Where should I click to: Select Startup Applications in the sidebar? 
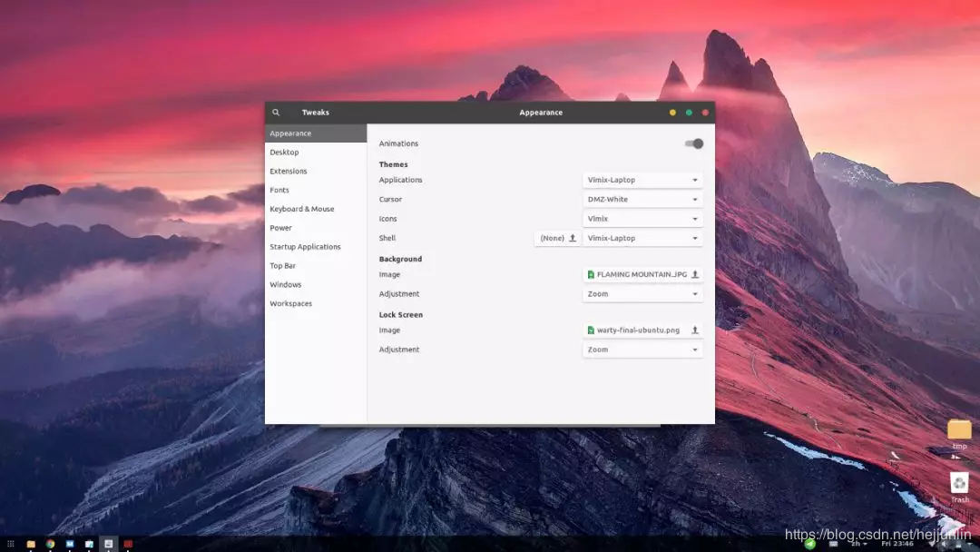tap(316, 247)
